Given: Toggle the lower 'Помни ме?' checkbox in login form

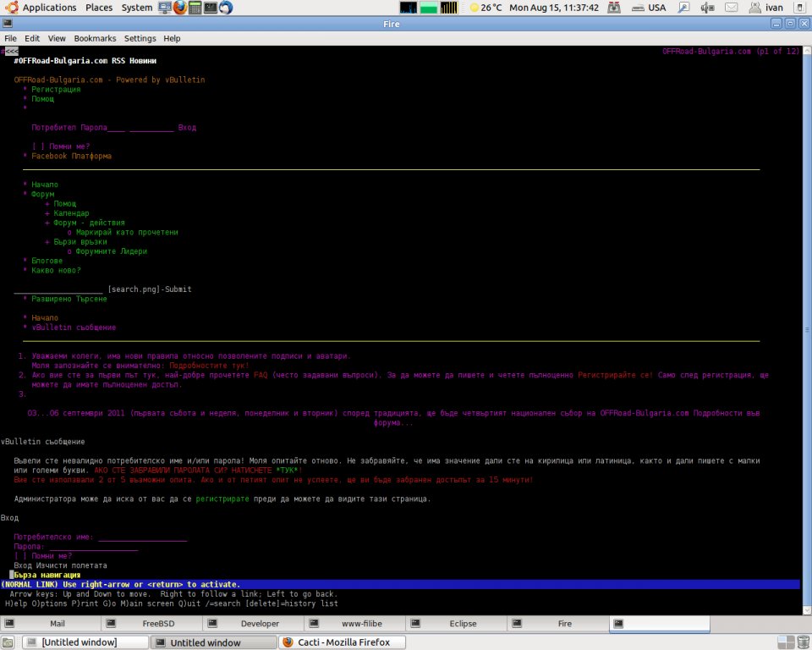Looking at the screenshot, I should pos(20,556).
